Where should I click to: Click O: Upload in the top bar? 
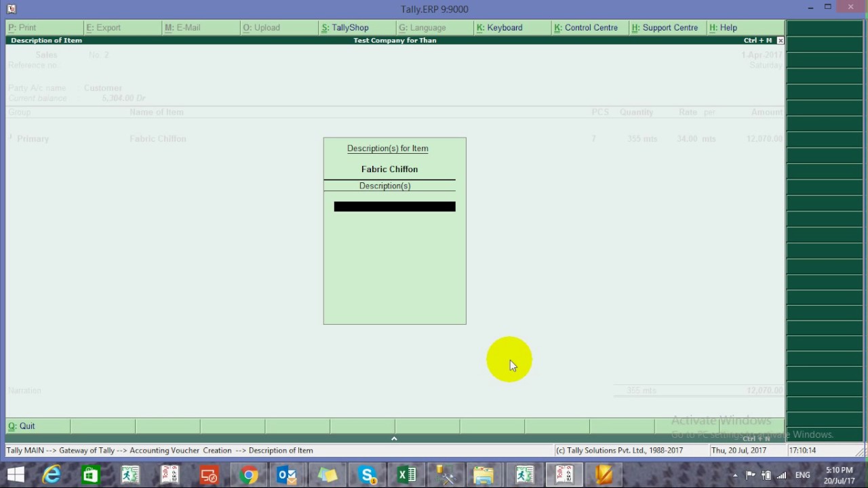[279, 28]
